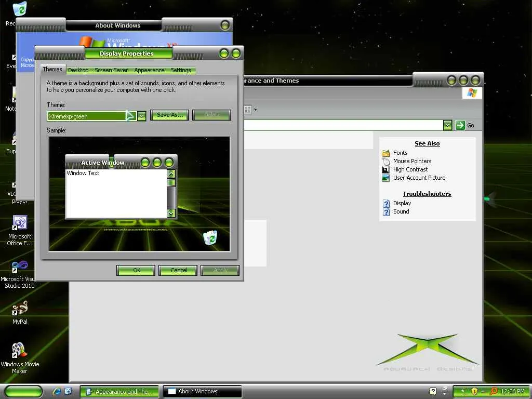Click the Delete theme button
The height and width of the screenshot is (399, 532).
(x=212, y=115)
